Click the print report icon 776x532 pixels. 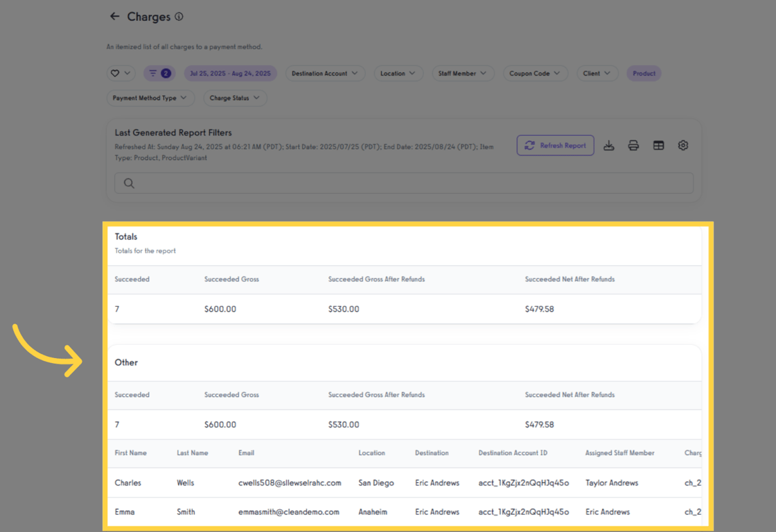point(633,145)
